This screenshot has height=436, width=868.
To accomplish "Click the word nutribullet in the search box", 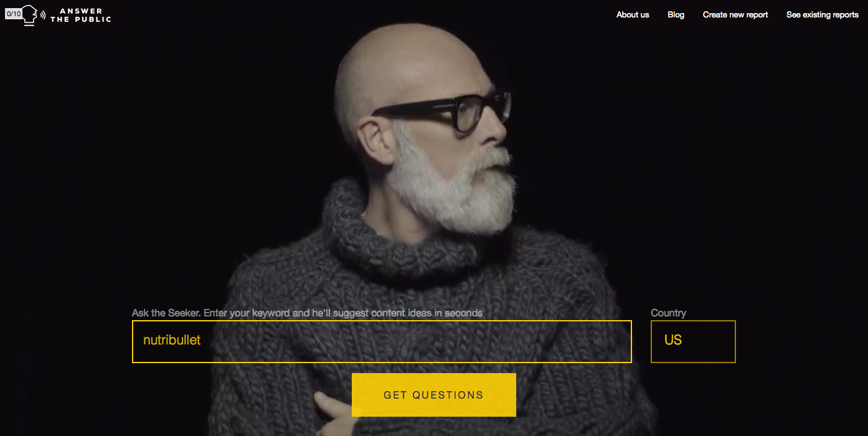I will [172, 340].
